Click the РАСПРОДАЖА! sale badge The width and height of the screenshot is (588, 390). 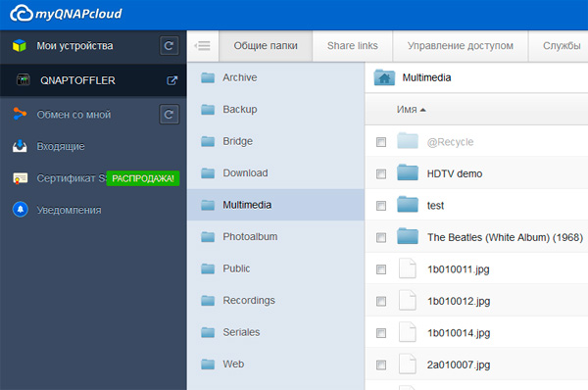143,178
